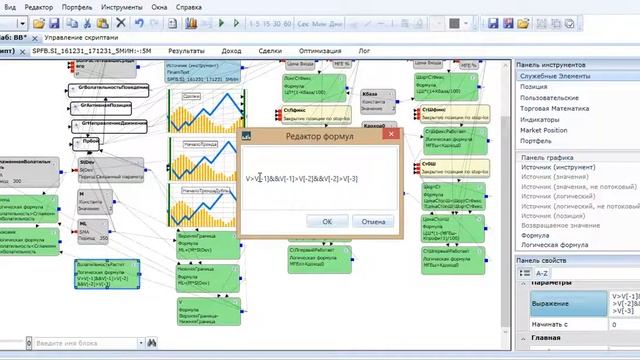The image size is (640, 360).
Task: Open the Портфель menu
Action: 77,7
